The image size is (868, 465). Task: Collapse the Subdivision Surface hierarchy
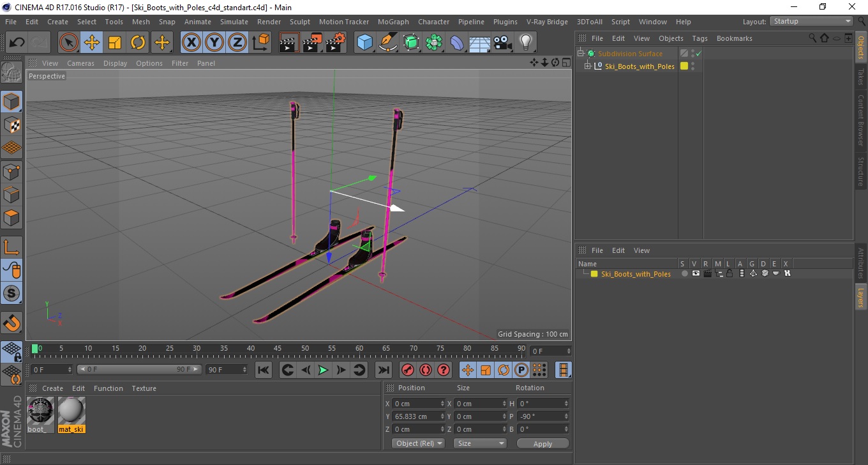pyautogui.click(x=581, y=54)
